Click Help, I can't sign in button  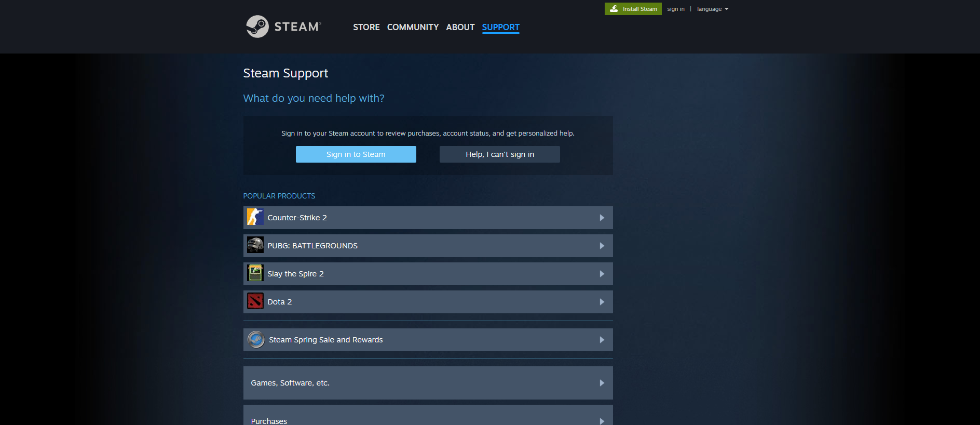click(500, 154)
